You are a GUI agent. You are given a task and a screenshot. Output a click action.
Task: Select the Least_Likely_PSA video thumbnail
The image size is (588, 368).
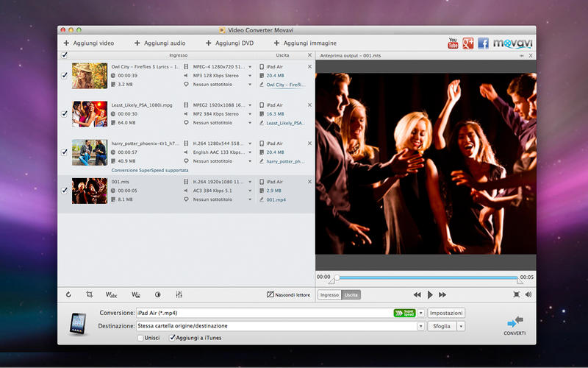pyautogui.click(x=90, y=114)
